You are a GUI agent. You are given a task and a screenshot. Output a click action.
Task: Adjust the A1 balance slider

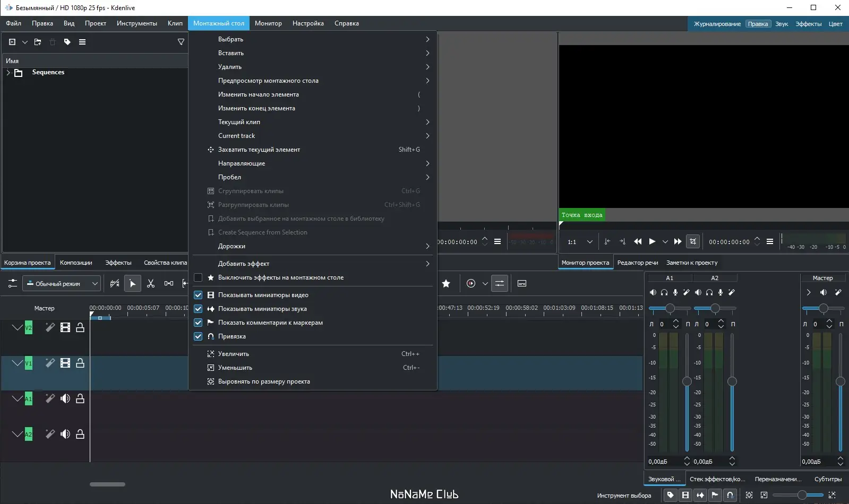click(x=670, y=308)
